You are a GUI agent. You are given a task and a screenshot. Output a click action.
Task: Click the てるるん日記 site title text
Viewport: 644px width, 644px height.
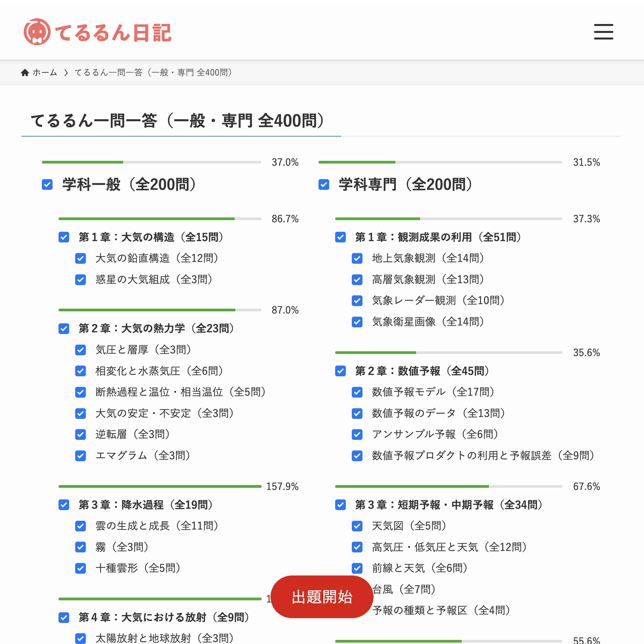(x=113, y=33)
